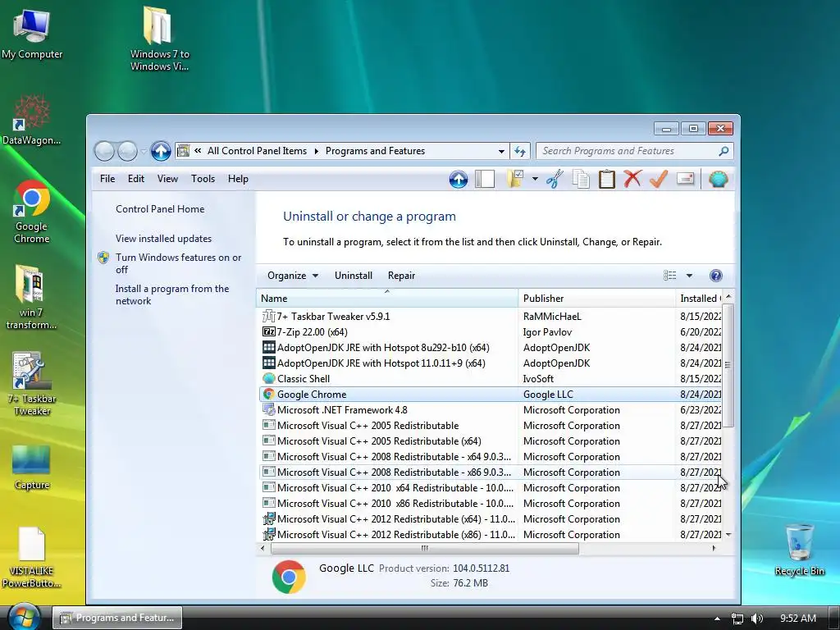Select 7-Zip 22.00 (x64) entry
Viewport: 840px width, 630px height.
pyautogui.click(x=491, y=332)
